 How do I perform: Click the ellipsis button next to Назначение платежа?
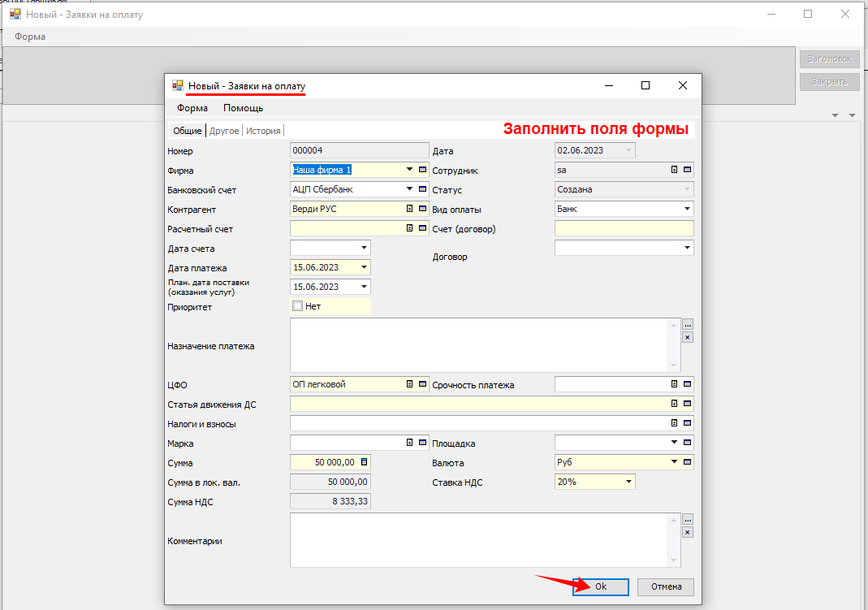[x=687, y=325]
